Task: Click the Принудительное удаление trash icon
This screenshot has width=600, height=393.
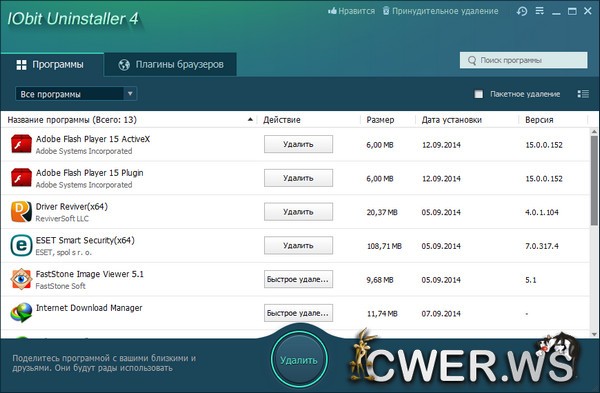Action: click(x=386, y=11)
